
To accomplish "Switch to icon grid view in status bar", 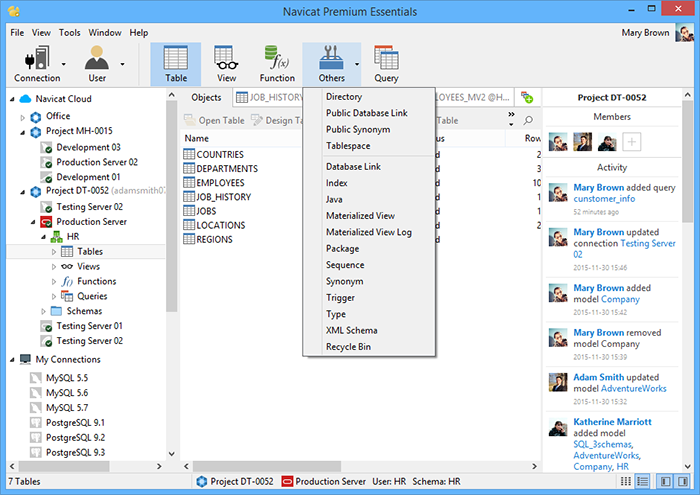I will [x=626, y=481].
